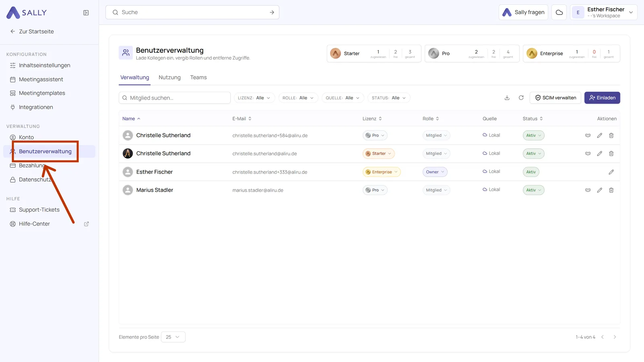Delete Marius Stadler with the trash icon
Image resolution: width=644 pixels, height=362 pixels.
[611, 190]
